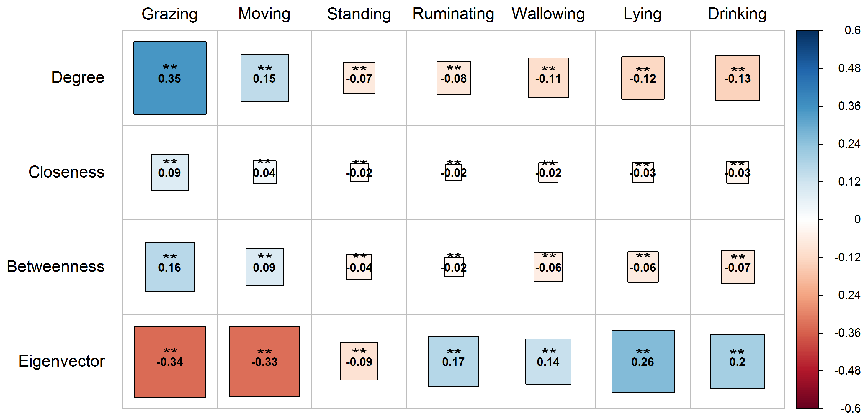This screenshot has height=420, width=868.
Task: Select the Degree–Drinking -0.13 square
Action: pyautogui.click(x=737, y=78)
